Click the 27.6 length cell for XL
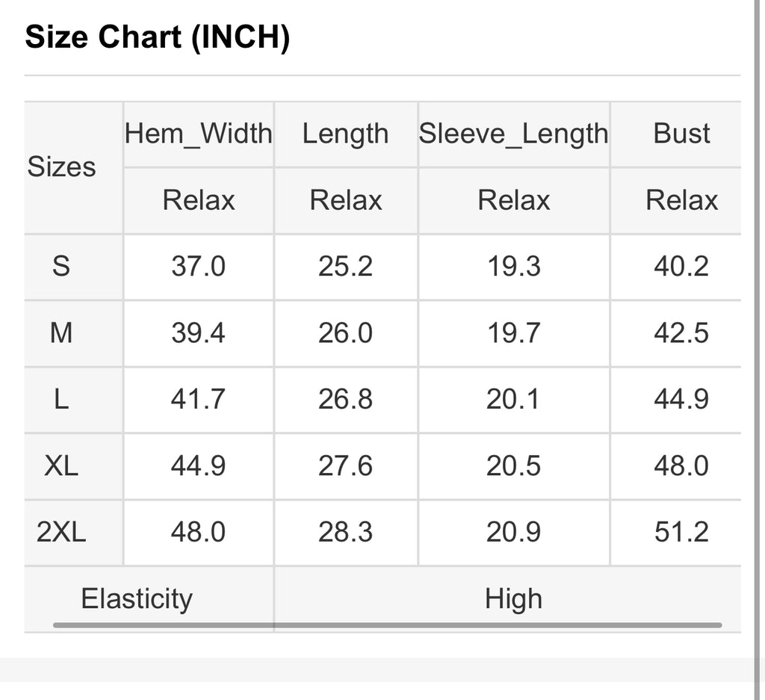This screenshot has height=700, width=765. (345, 466)
